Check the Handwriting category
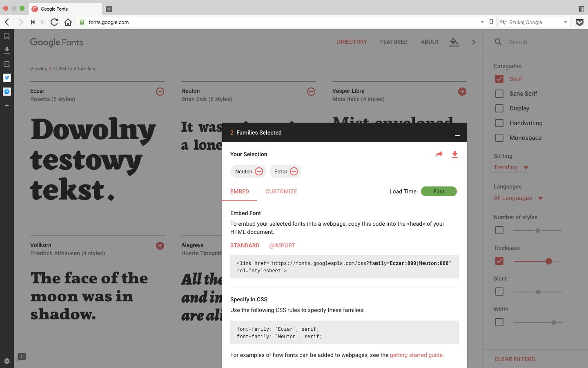The image size is (588, 368). [499, 123]
